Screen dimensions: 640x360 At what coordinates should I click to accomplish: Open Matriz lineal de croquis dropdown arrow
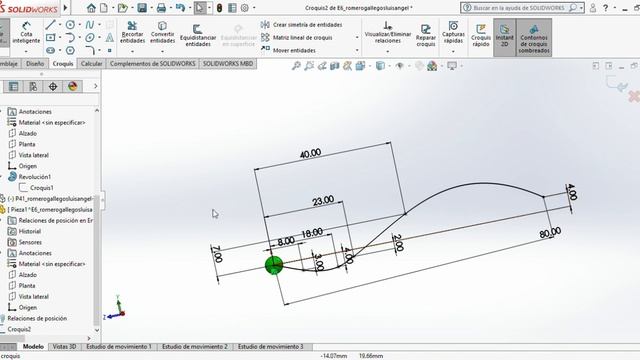tap(357, 38)
